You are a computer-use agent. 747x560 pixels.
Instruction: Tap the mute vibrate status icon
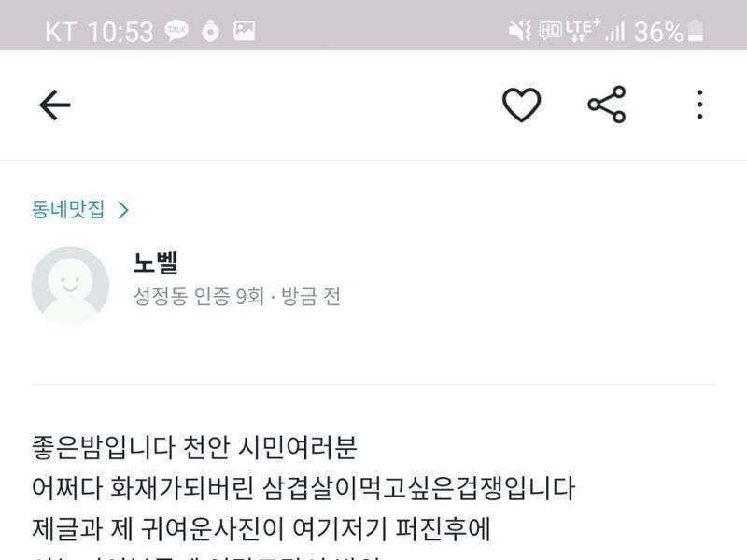pyautogui.click(x=519, y=31)
